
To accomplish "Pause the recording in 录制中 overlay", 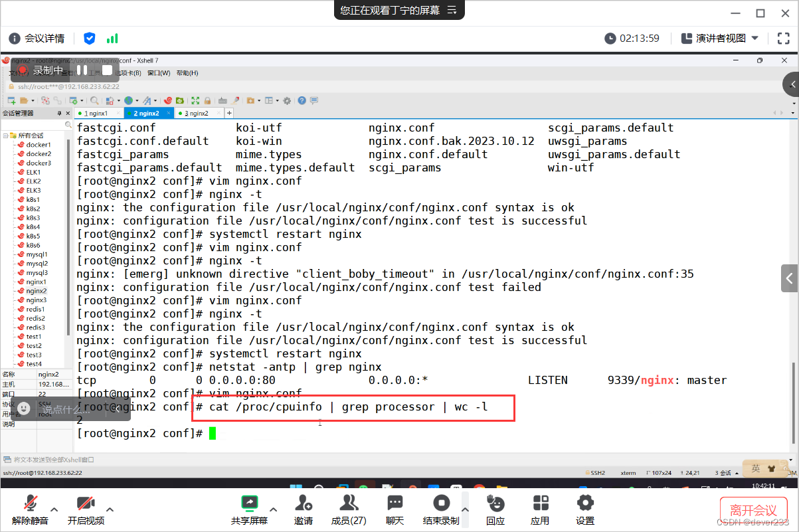I will click(82, 70).
